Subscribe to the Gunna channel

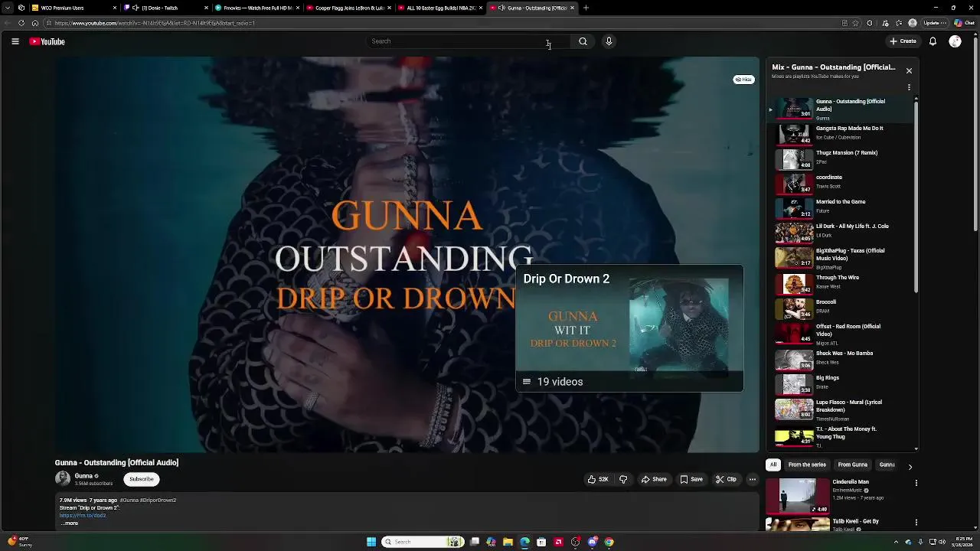141,479
